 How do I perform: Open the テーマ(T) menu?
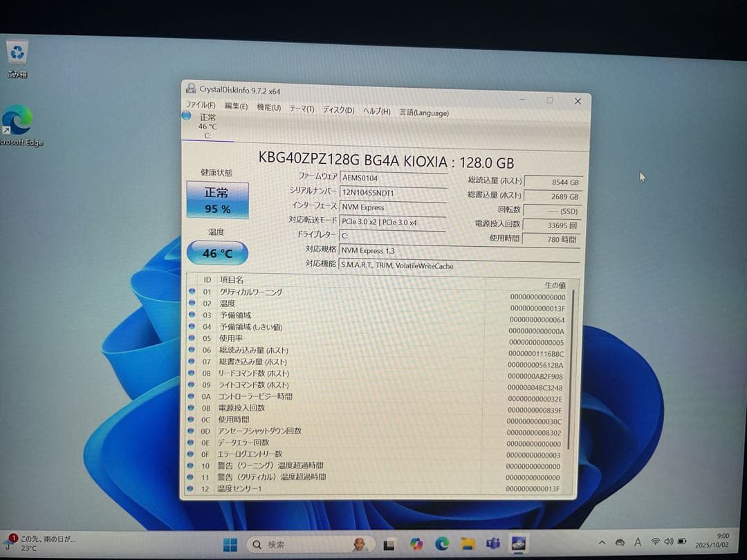click(x=302, y=109)
